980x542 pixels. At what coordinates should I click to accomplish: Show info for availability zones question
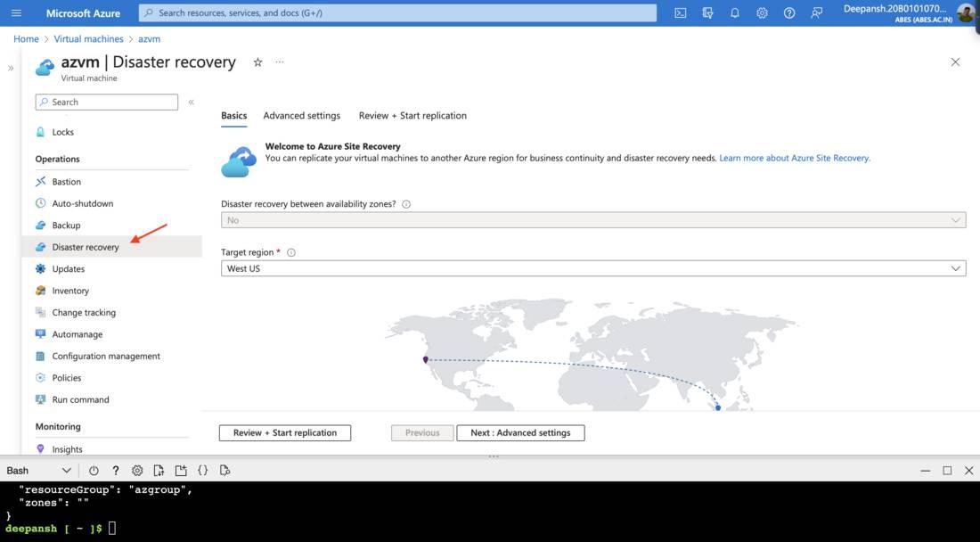point(406,204)
